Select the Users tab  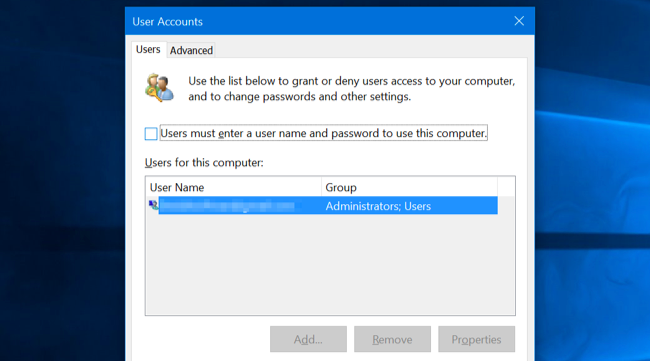(x=148, y=49)
